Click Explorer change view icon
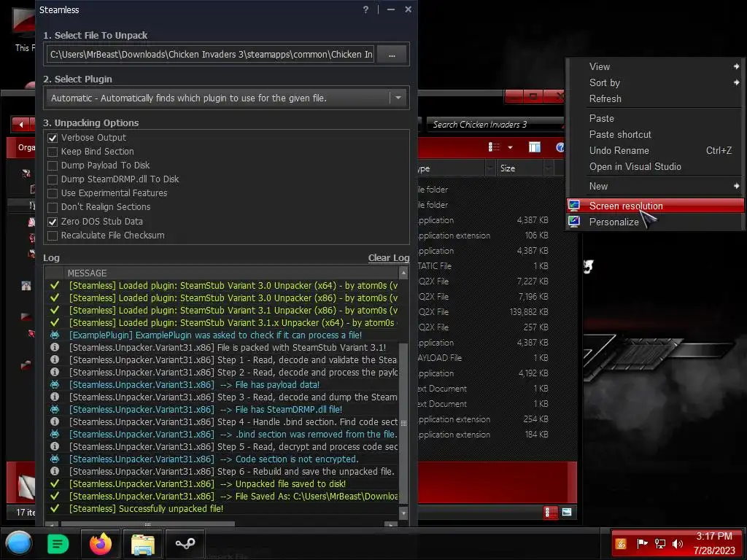747x560 pixels. [494, 147]
